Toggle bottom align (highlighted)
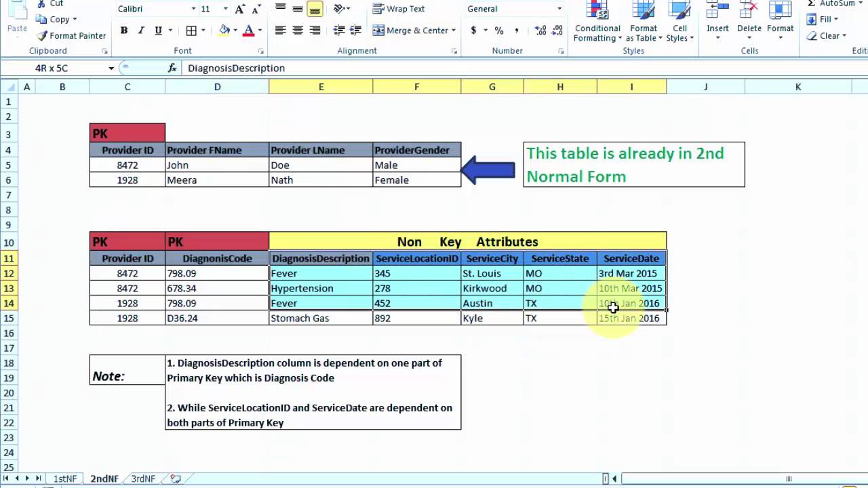 (315, 9)
